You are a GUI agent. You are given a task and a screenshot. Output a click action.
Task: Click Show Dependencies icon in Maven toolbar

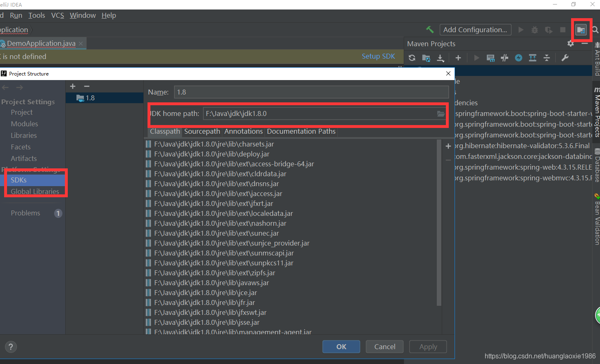click(533, 58)
